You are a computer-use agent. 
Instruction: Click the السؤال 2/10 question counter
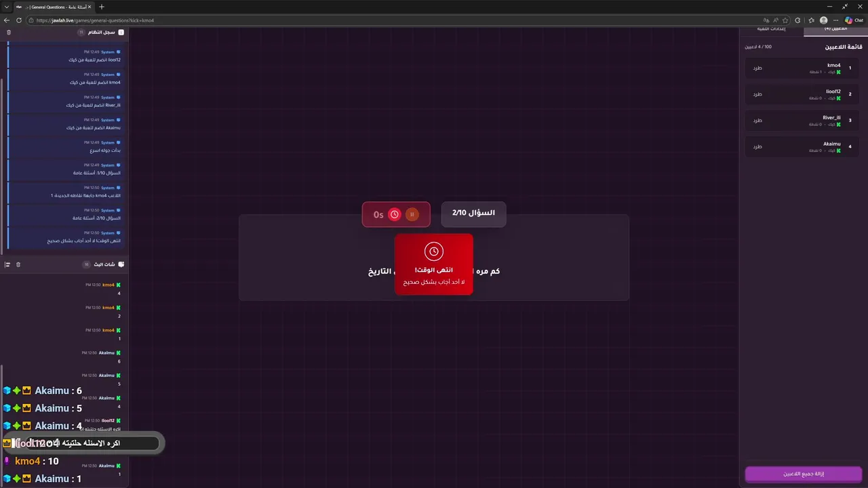pos(473,213)
